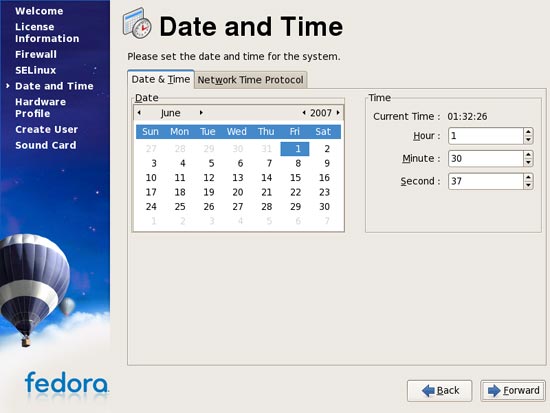The image size is (550, 413).
Task: Select June 15 on the calendar
Action: click(x=295, y=178)
